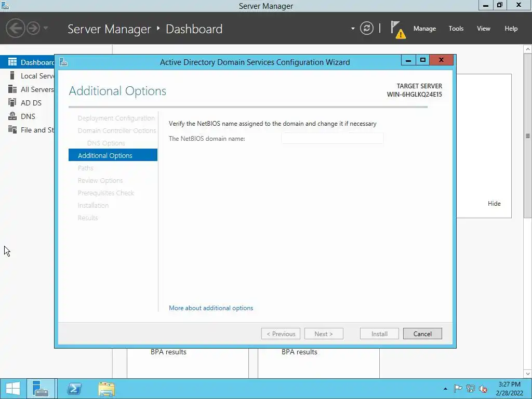Click the Server Manager forward arrow
Image resolution: width=532 pixels, height=399 pixels.
[33, 28]
